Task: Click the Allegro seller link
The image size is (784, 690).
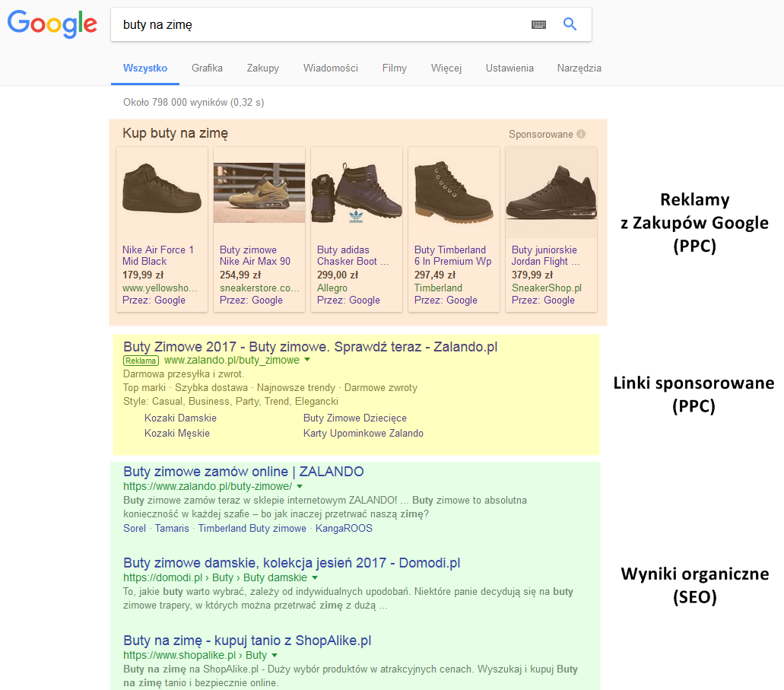Action: (332, 288)
